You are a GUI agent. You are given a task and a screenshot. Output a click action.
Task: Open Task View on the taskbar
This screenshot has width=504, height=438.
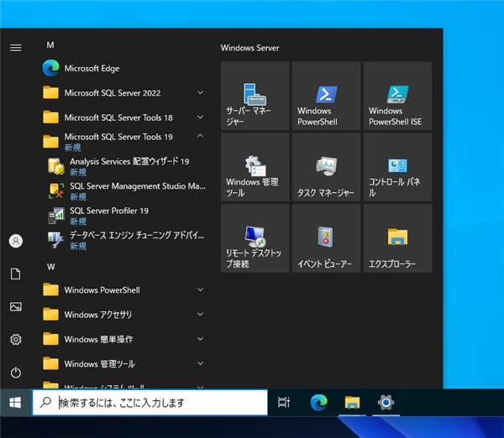point(284,403)
